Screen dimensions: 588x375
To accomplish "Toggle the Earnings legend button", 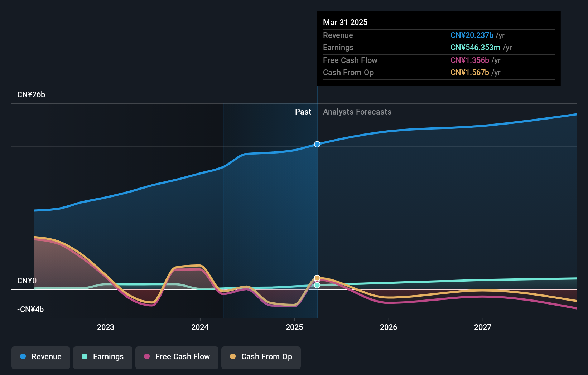I will pyautogui.click(x=103, y=357).
